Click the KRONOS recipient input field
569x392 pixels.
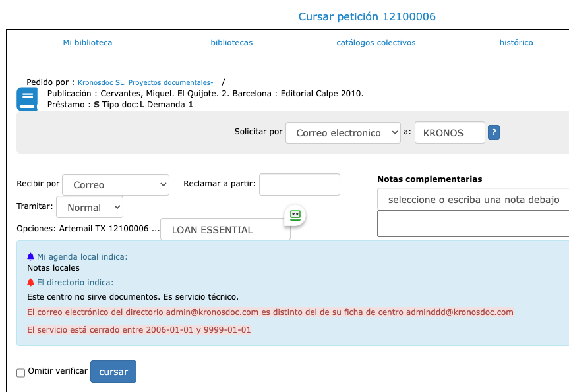(450, 132)
